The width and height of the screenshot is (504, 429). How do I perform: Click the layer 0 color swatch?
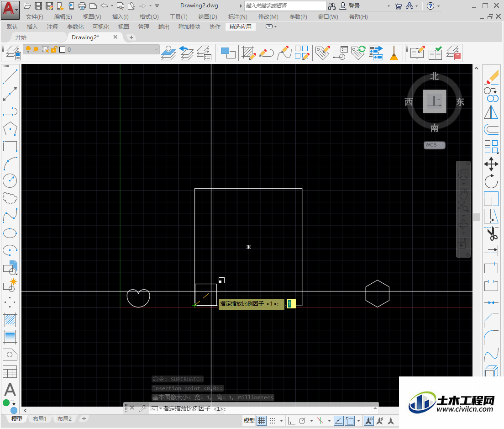63,49
